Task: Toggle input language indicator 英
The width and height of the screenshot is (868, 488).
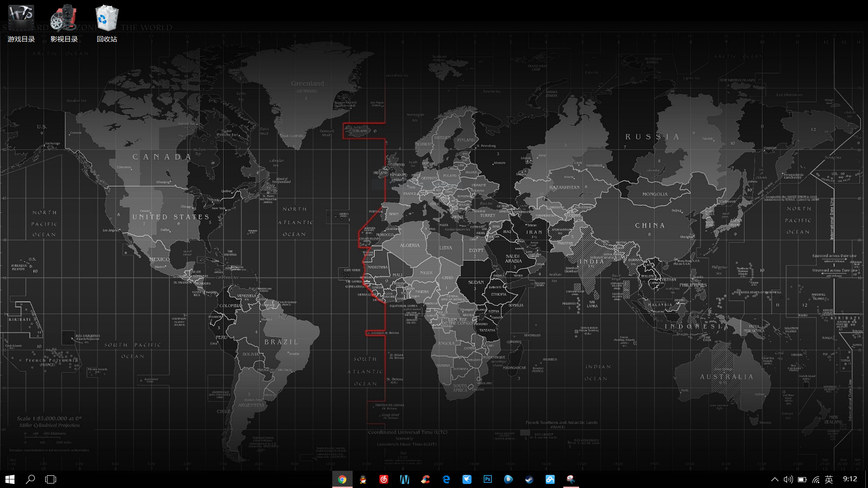Action: [829, 479]
